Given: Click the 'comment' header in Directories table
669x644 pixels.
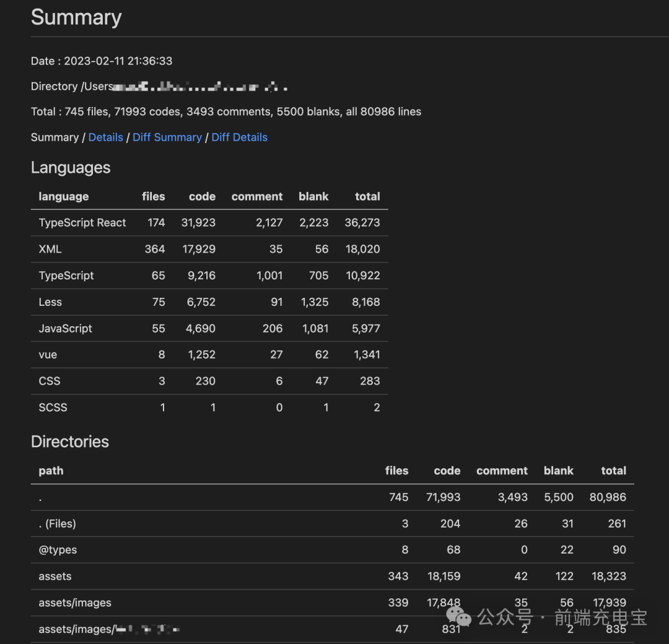Looking at the screenshot, I should point(502,471).
